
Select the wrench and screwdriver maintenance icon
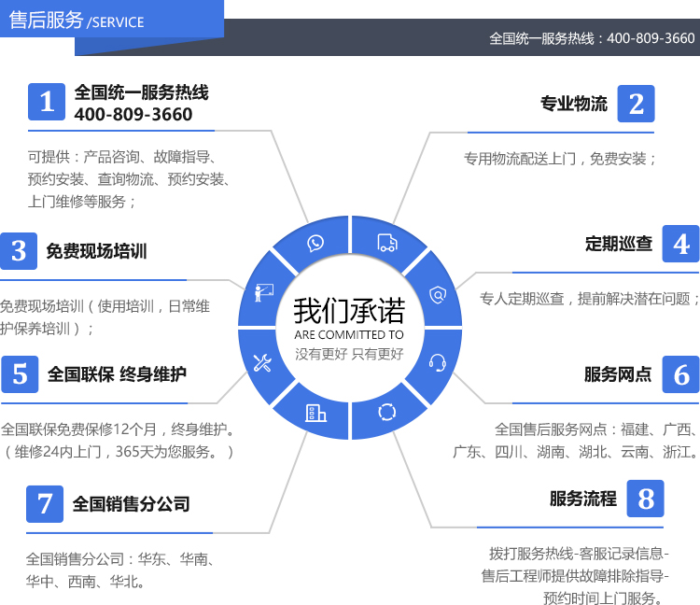coord(262,363)
